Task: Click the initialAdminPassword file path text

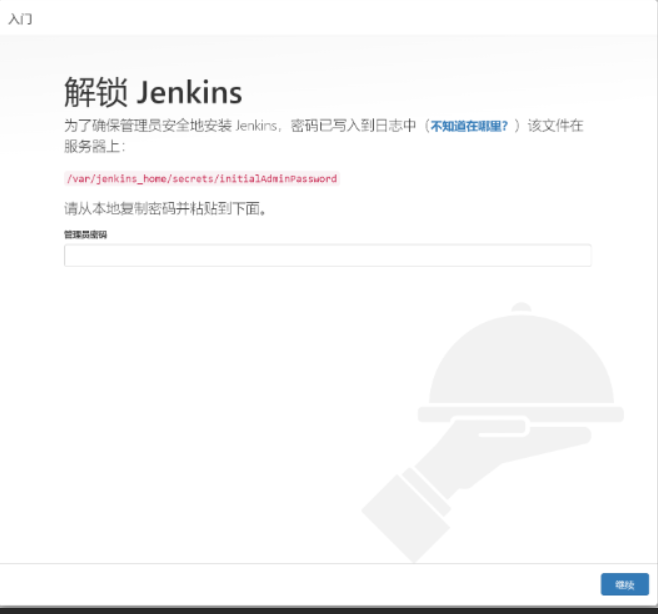Action: pos(201,179)
